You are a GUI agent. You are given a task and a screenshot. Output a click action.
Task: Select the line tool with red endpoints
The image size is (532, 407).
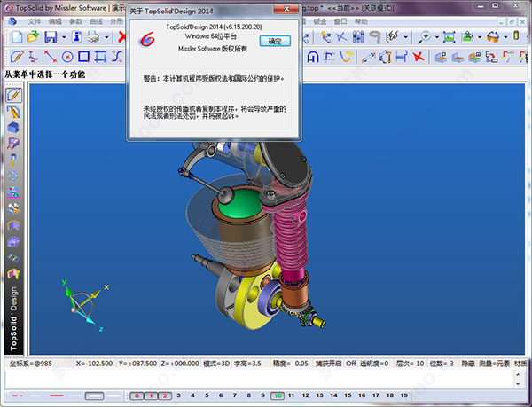(51, 57)
